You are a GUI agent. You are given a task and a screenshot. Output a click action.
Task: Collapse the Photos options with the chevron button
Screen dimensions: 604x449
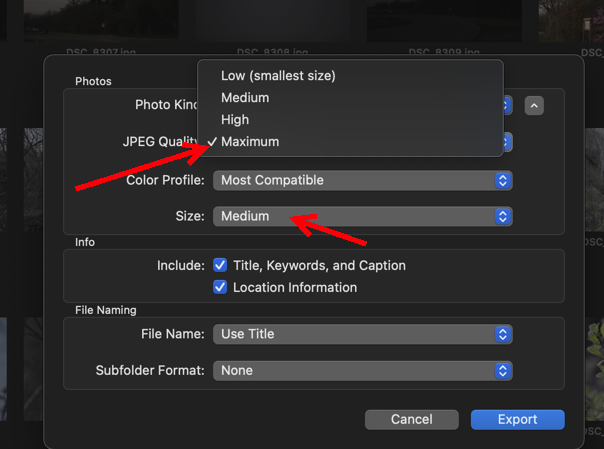click(534, 105)
